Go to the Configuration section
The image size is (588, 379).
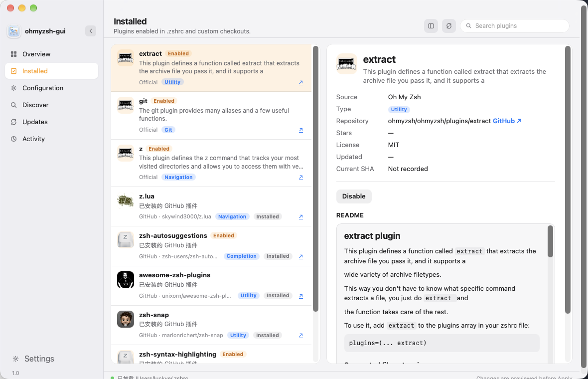coord(51,88)
